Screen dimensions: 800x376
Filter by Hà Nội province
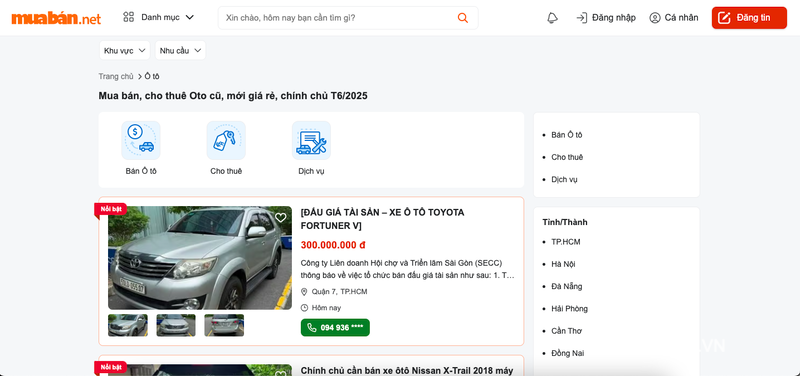click(x=563, y=264)
